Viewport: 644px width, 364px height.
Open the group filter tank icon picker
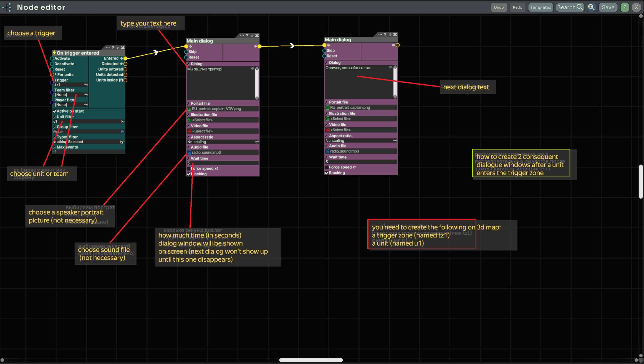(122, 132)
